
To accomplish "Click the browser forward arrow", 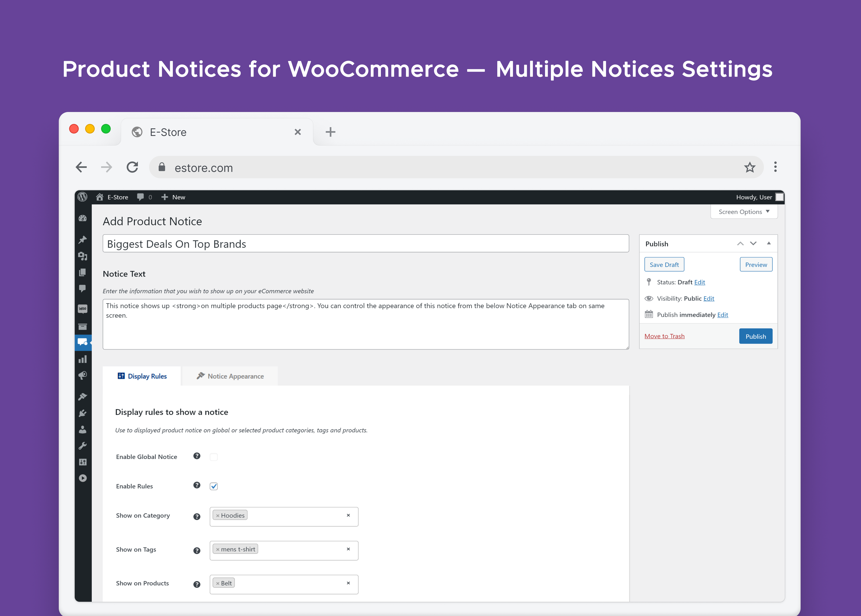I will pos(107,167).
